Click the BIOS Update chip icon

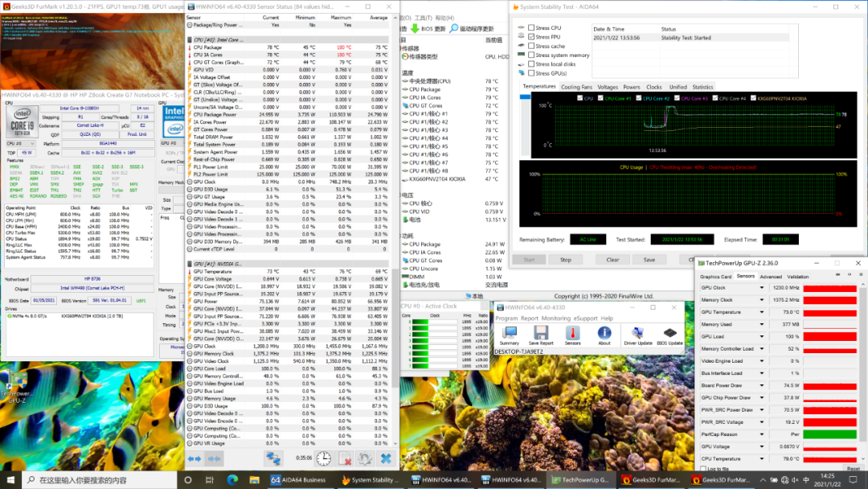pos(669,334)
